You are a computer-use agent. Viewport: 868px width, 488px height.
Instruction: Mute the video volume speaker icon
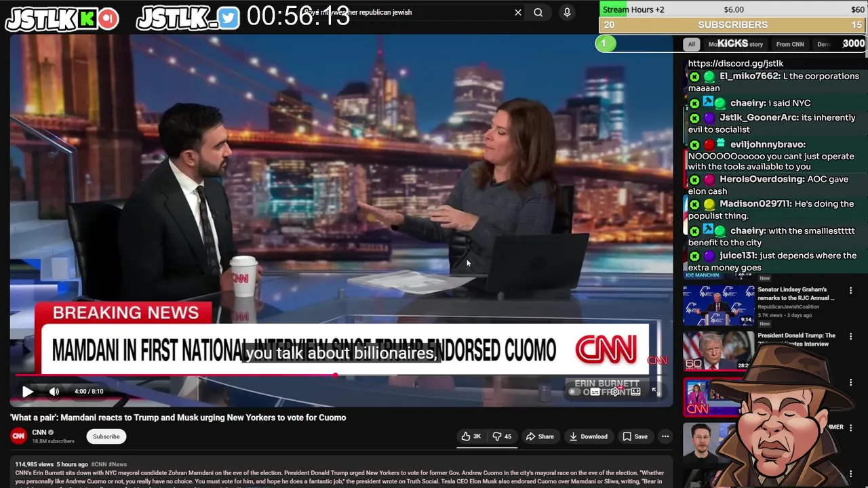click(54, 391)
